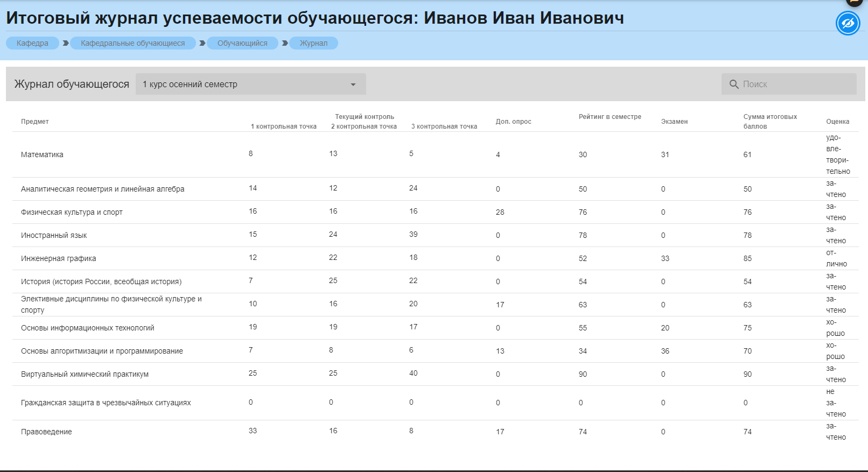The height and width of the screenshot is (472, 868).
Task: Select the '1 курс осенний семестр' combo box
Action: (x=242, y=84)
